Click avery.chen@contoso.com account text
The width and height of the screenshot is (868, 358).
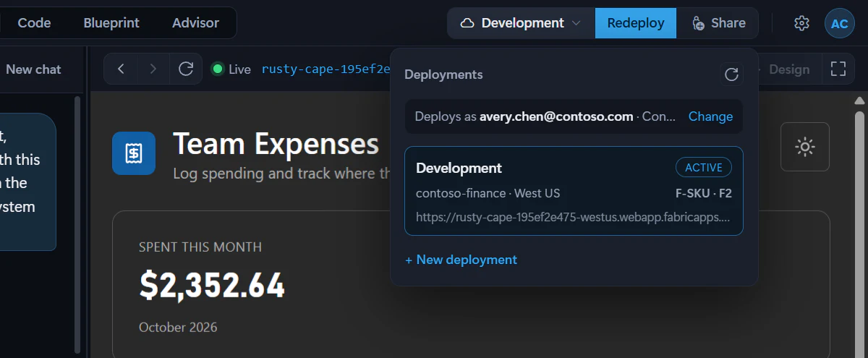tap(556, 116)
